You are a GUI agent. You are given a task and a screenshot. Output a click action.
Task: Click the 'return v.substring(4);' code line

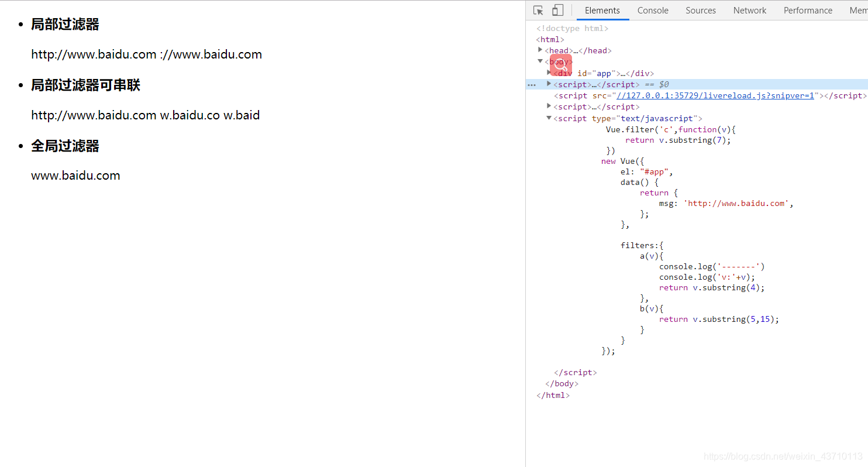712,287
